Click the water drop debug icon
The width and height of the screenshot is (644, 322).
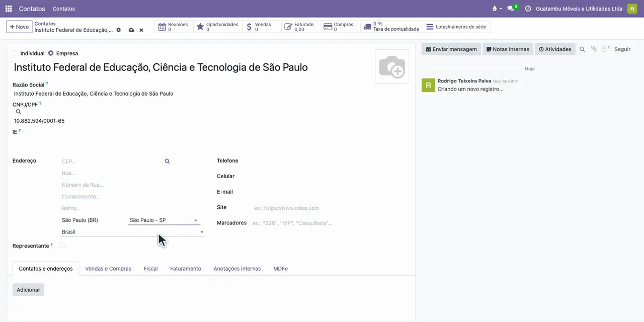click(x=494, y=9)
